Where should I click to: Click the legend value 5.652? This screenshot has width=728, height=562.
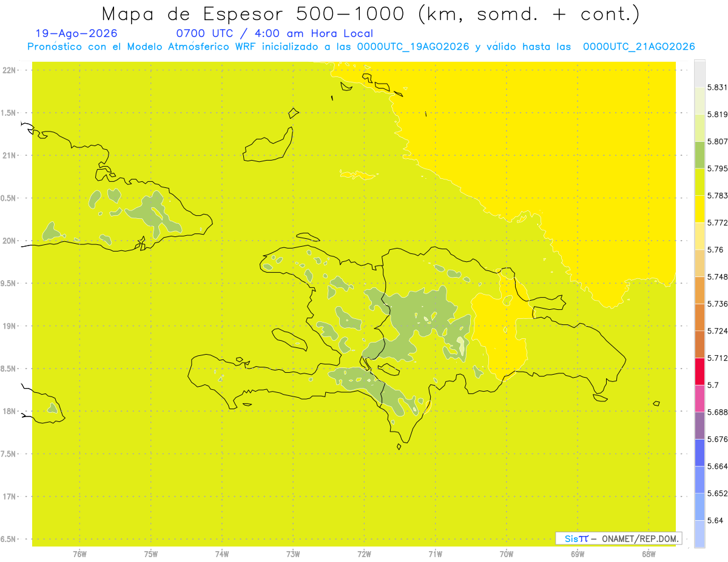click(718, 493)
